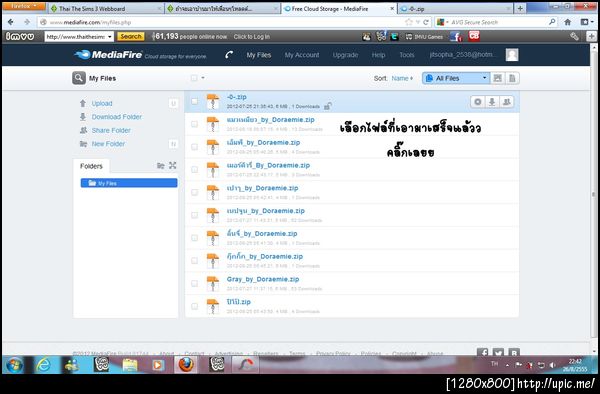Image resolution: width=600 pixels, height=394 pixels.
Task: Click the browser Home icon
Action: tap(568, 22)
